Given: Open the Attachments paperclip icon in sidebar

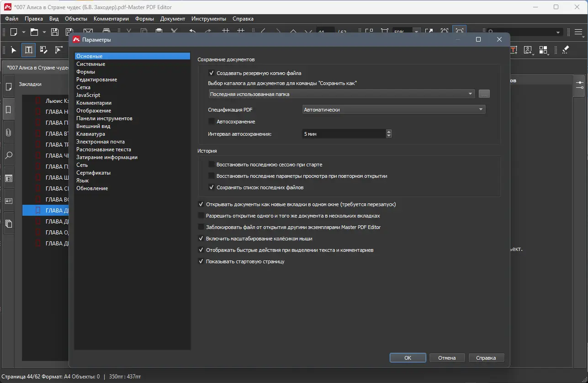Looking at the screenshot, I should (x=8, y=132).
